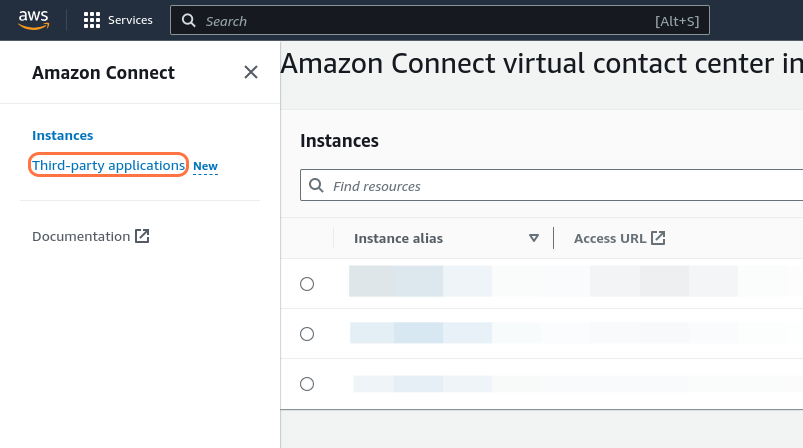The image size is (803, 448).
Task: Click the magnifier icon in top search bar
Action: [188, 21]
